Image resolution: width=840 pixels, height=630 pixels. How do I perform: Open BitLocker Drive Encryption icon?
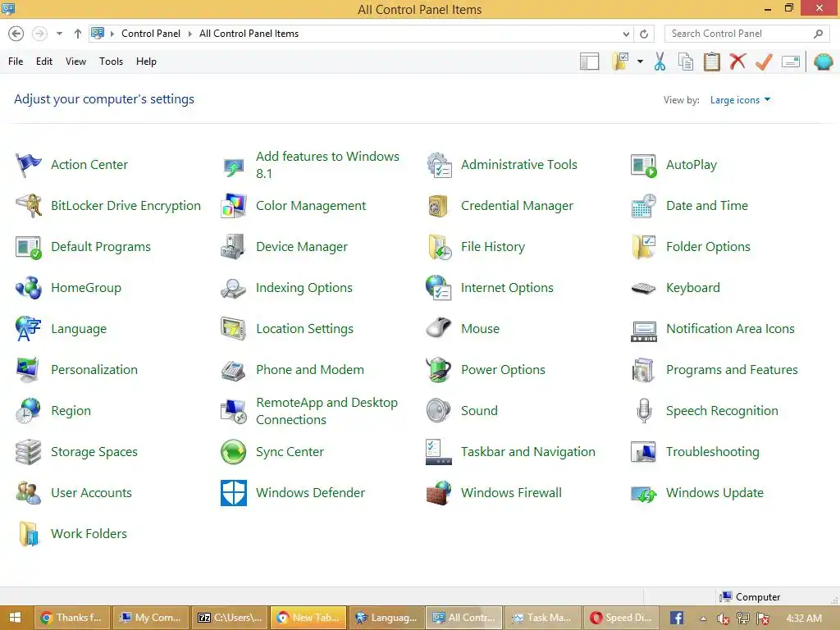[29, 206]
